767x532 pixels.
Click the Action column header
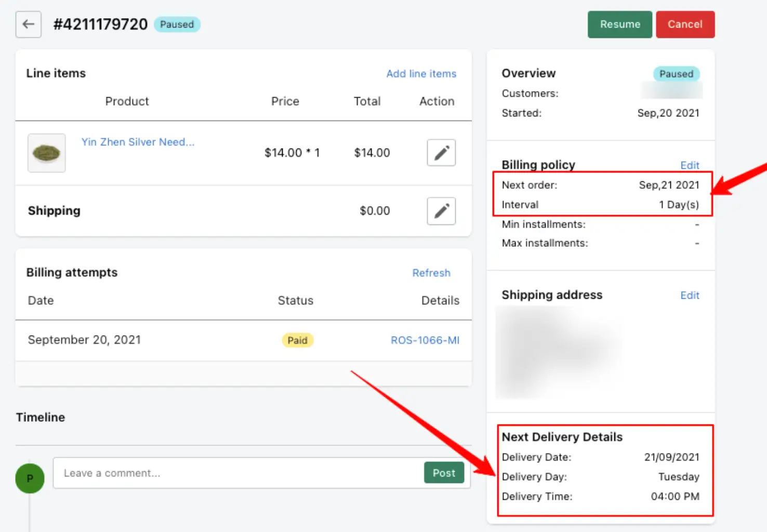point(437,101)
